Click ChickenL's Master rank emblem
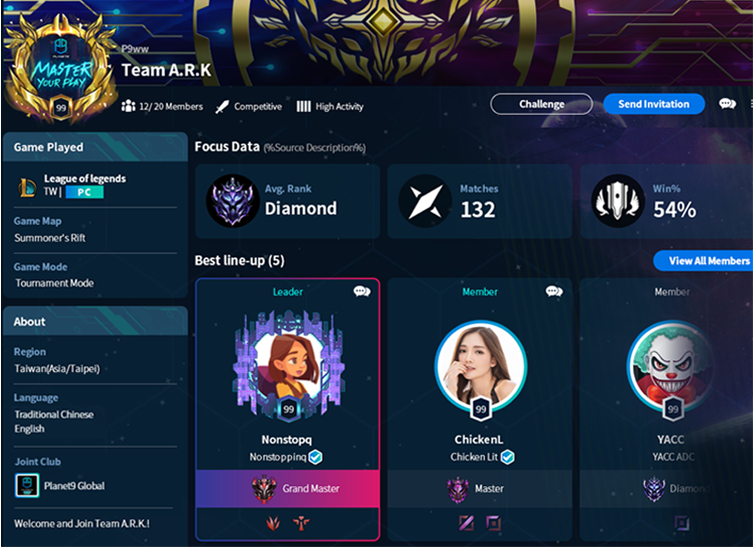Image resolution: width=753 pixels, height=547 pixels. point(458,489)
